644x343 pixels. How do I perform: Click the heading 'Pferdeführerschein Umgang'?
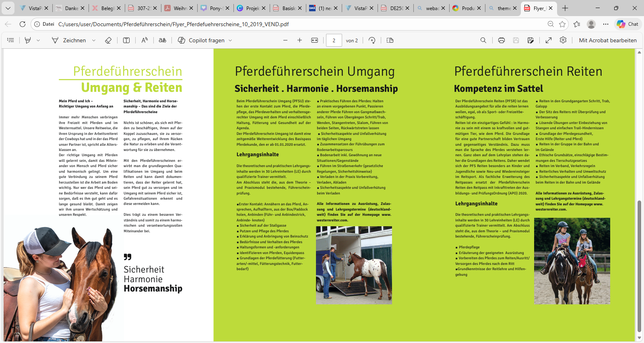(315, 71)
